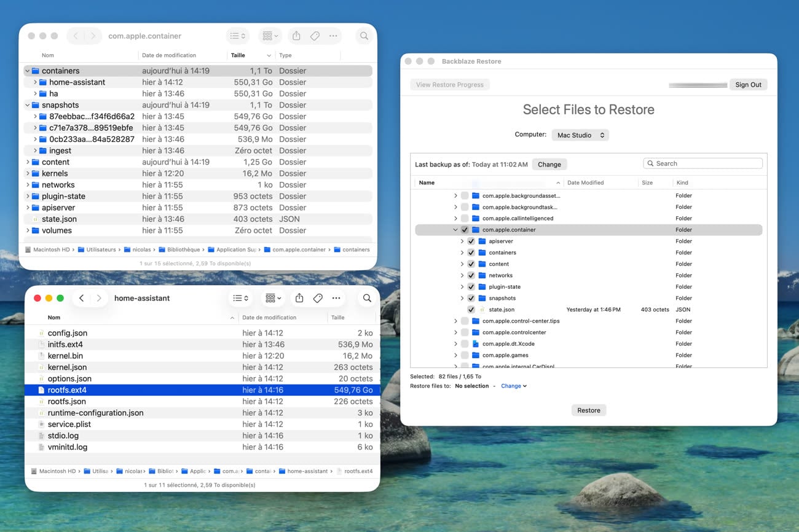Open the more actions ellipsis in com.apple.container window
Screen dimensions: 799x532
click(333, 36)
